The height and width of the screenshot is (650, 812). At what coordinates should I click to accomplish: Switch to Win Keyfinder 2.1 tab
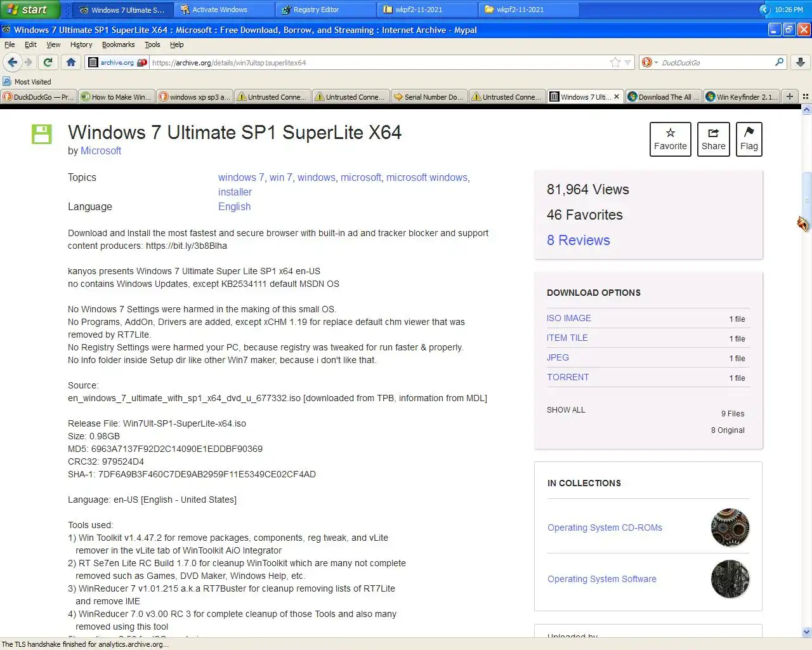click(x=741, y=96)
